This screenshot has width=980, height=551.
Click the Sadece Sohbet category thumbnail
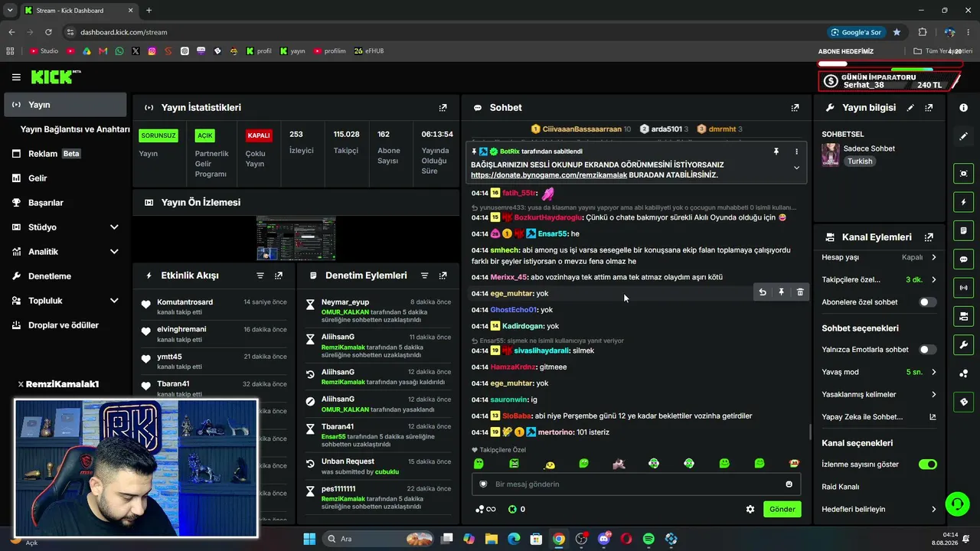(830, 155)
